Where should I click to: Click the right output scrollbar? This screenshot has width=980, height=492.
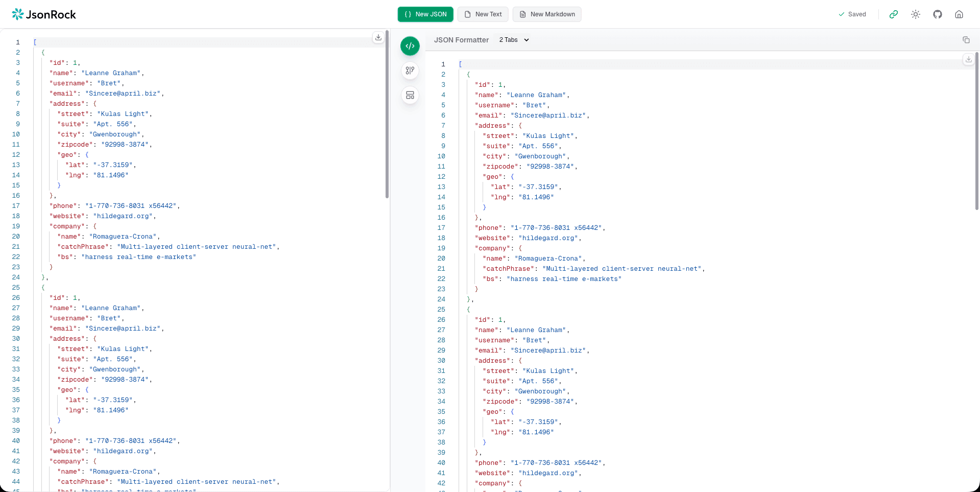point(977,131)
